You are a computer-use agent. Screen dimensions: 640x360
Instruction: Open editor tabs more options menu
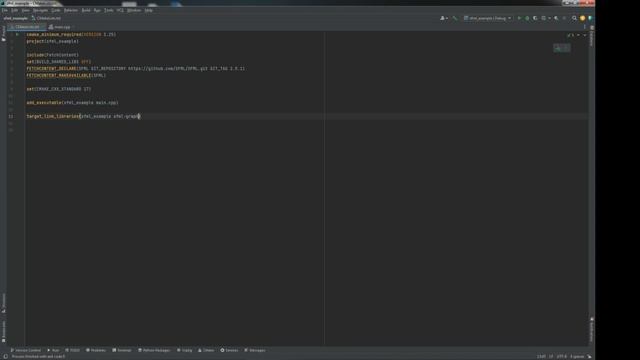click(x=584, y=27)
